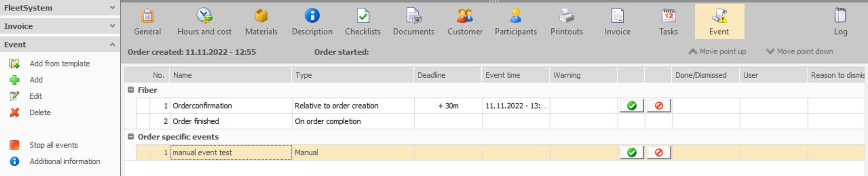Collapse the Event sidebar panel
The image size is (868, 176).
click(113, 44)
